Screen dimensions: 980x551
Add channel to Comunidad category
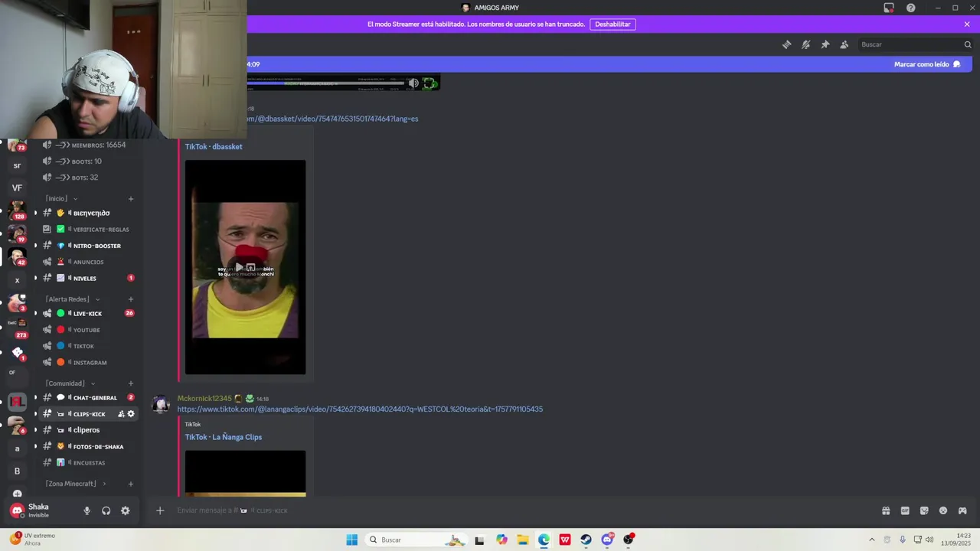pyautogui.click(x=131, y=383)
